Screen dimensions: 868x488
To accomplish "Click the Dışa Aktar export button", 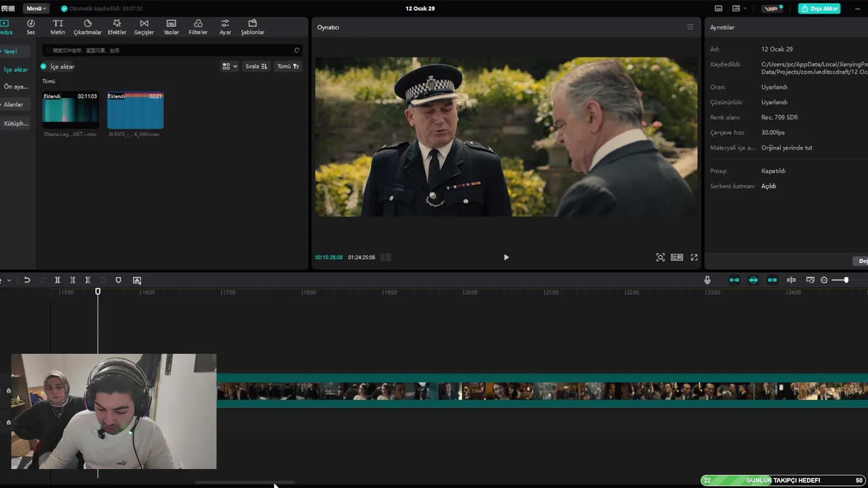I will pos(819,8).
